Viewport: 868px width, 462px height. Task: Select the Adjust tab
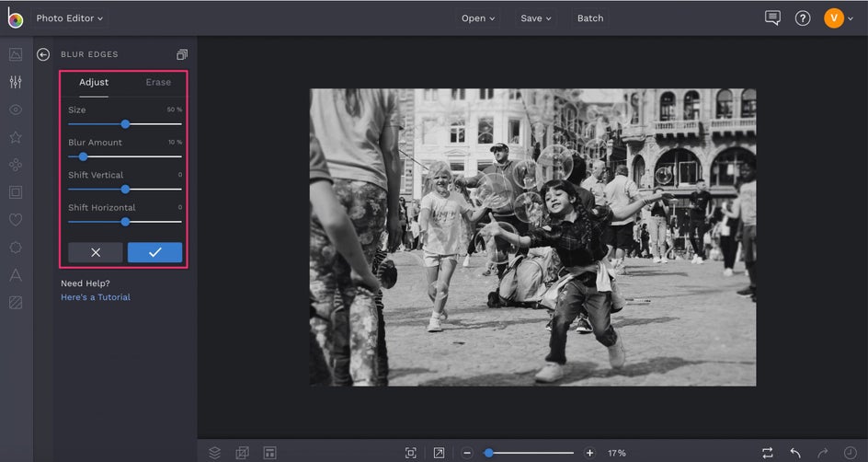[x=94, y=82]
